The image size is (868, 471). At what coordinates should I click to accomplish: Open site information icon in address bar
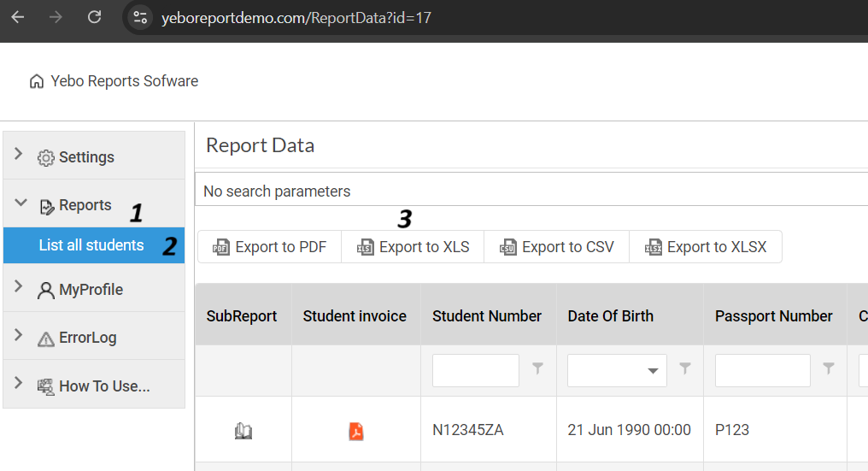pos(140,18)
